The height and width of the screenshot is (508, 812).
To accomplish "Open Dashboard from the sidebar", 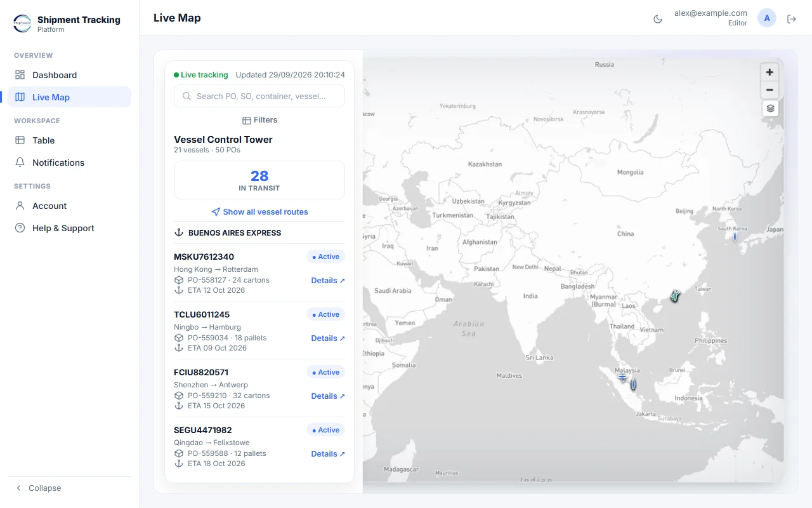I will pyautogui.click(x=69, y=75).
